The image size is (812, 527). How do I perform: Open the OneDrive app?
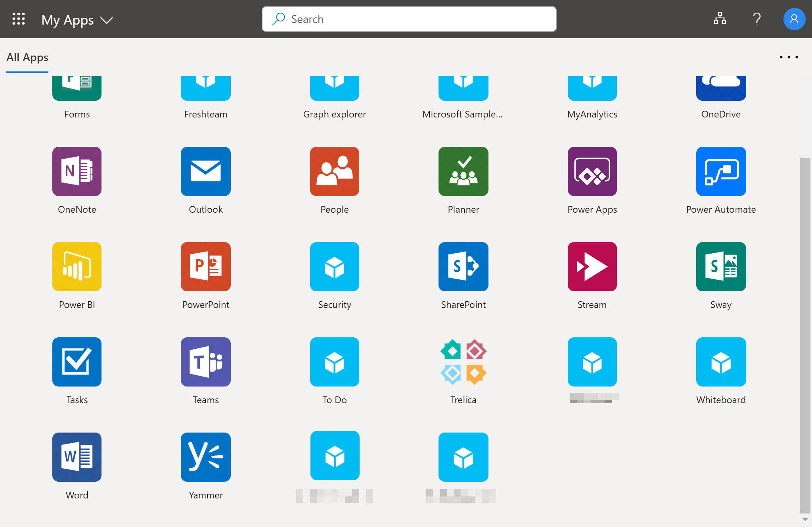pos(721,88)
